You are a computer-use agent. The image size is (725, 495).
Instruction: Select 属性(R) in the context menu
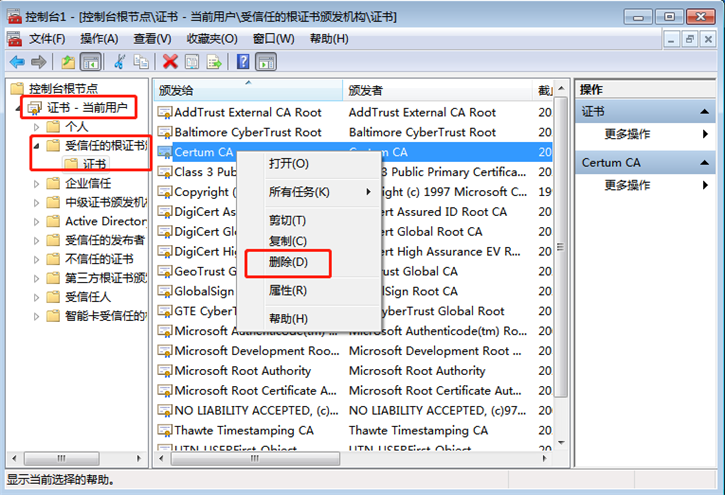pos(288,290)
